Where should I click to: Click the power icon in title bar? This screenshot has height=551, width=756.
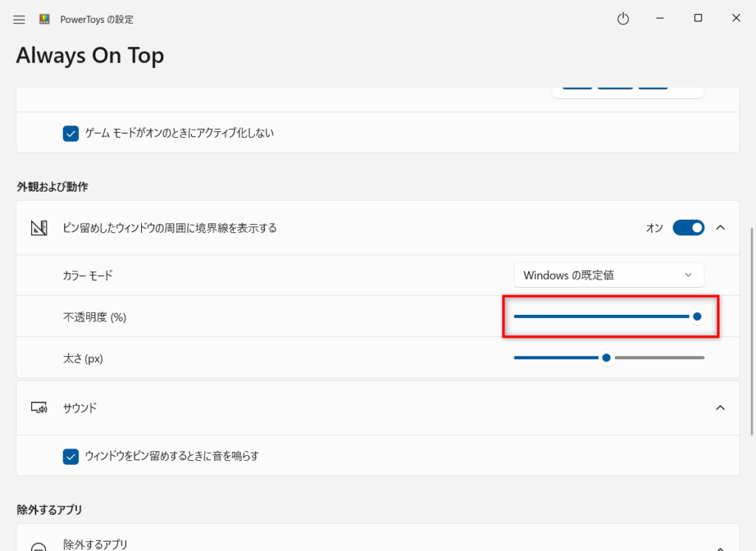623,18
